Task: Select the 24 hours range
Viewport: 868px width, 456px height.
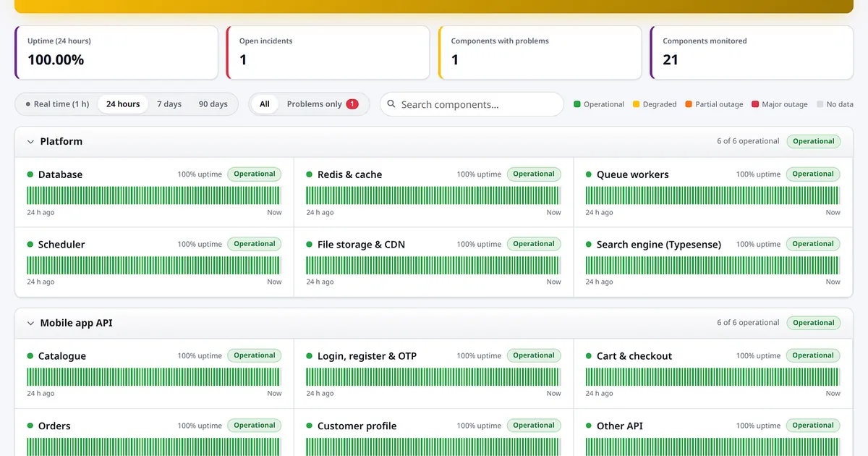Action: [123, 104]
